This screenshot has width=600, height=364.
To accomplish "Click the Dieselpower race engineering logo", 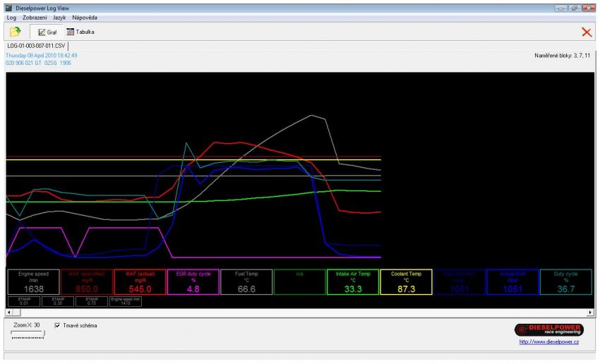I will pos(548,329).
